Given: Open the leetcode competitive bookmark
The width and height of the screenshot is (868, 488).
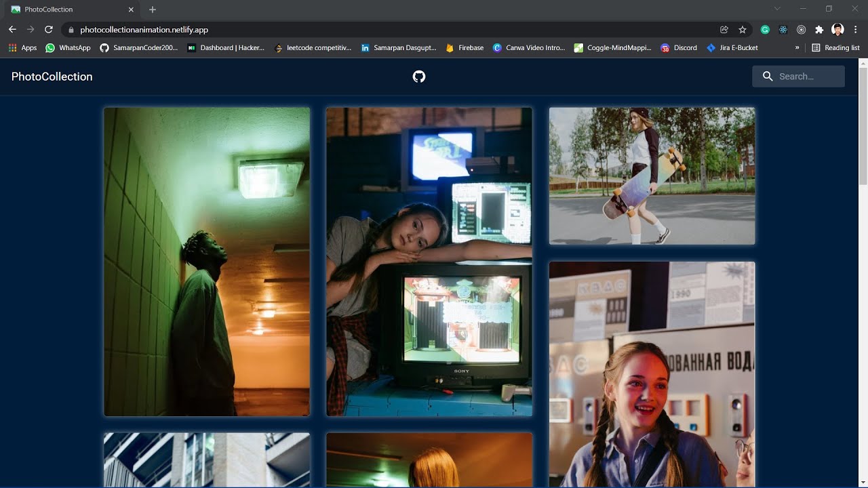Looking at the screenshot, I should click(x=313, y=48).
